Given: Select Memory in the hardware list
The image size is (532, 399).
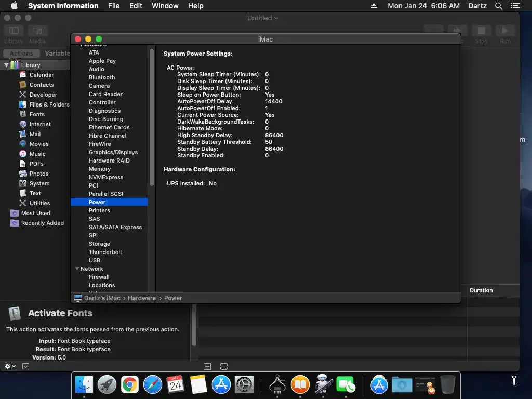Looking at the screenshot, I should (x=99, y=169).
